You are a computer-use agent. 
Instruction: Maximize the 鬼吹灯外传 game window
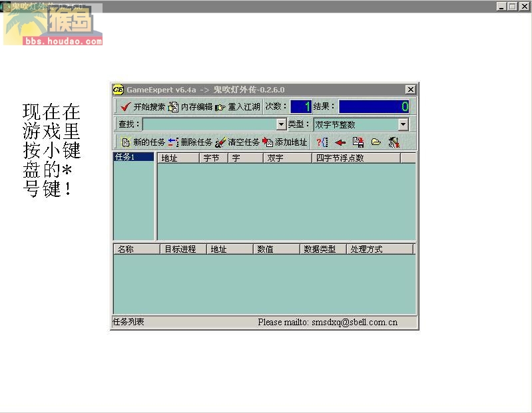click(x=513, y=6)
